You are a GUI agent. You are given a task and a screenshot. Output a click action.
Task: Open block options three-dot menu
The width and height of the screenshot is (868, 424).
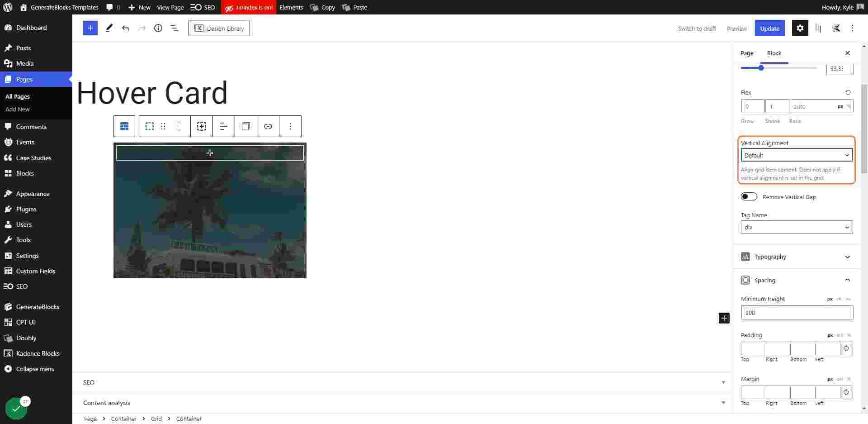click(x=290, y=126)
